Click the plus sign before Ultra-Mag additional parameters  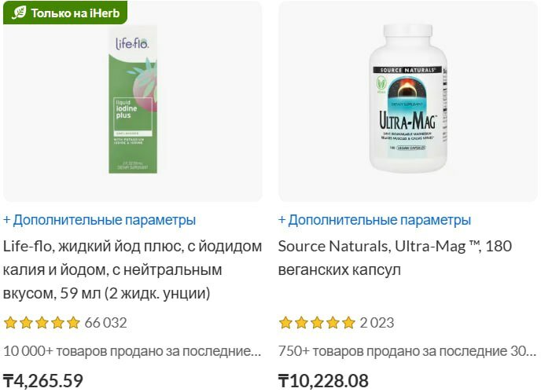coord(282,220)
